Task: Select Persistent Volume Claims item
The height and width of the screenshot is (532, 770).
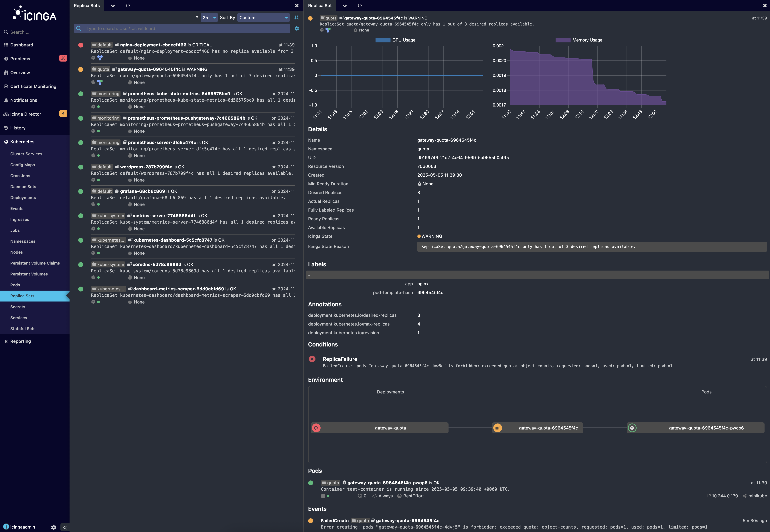Action: pyautogui.click(x=35, y=263)
